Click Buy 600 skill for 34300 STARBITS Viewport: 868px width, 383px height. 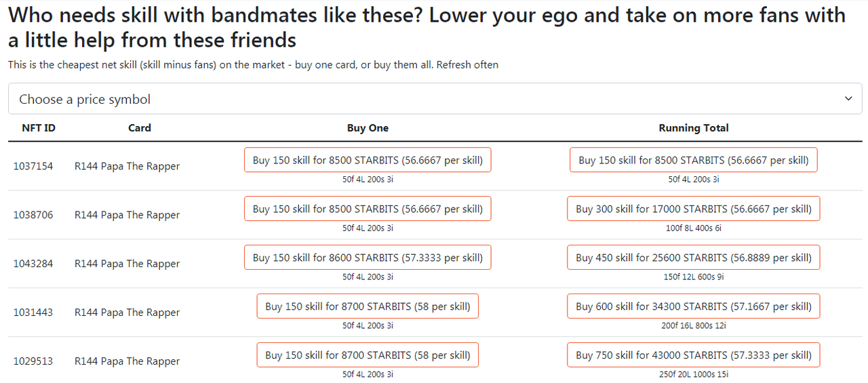(x=694, y=306)
